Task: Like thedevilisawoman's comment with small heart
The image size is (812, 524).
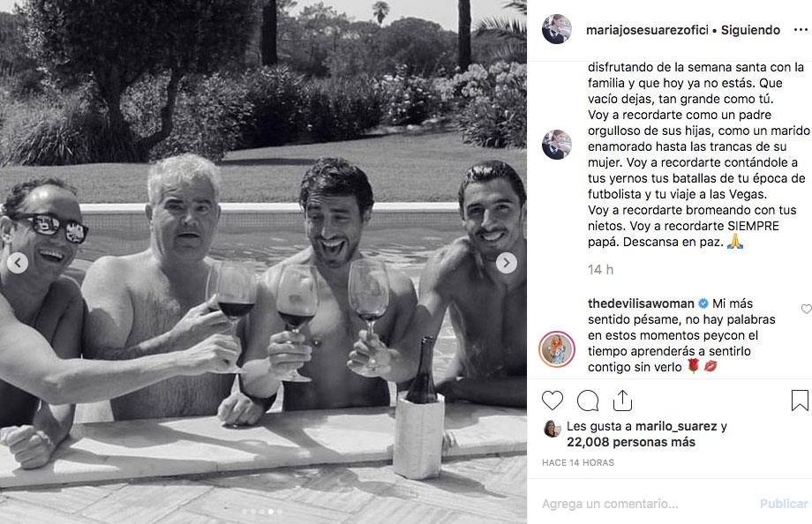Action: click(x=807, y=309)
